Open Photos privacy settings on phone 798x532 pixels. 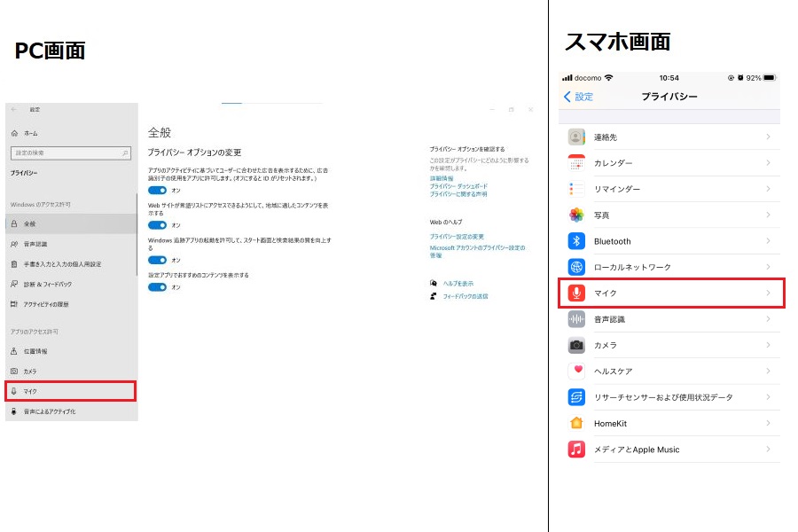click(x=670, y=215)
